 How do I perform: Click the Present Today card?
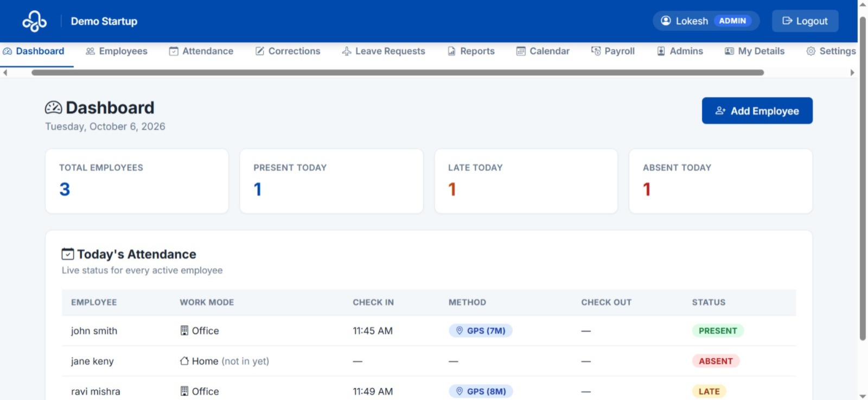click(331, 181)
